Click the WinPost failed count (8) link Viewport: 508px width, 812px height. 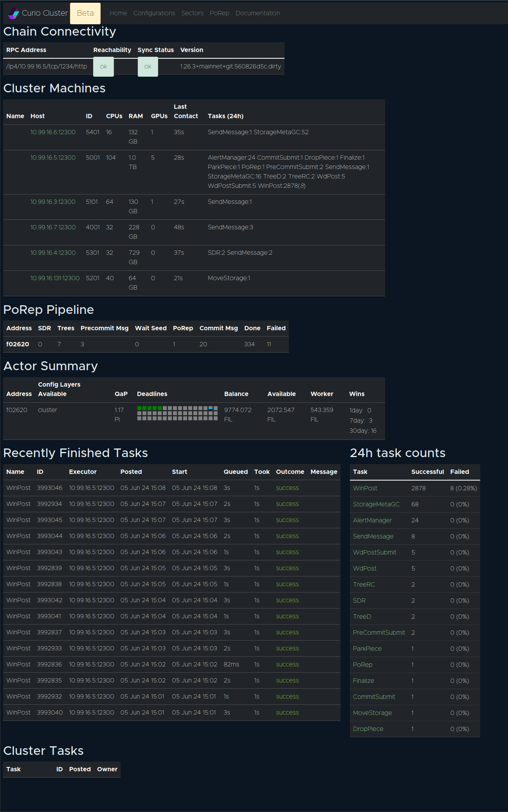point(302,186)
